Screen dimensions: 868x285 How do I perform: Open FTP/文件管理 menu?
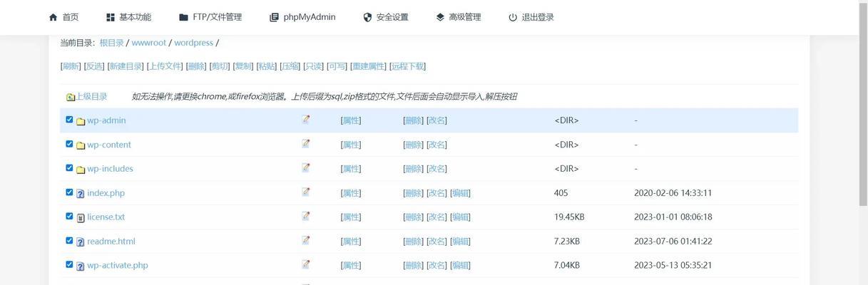[x=210, y=17]
